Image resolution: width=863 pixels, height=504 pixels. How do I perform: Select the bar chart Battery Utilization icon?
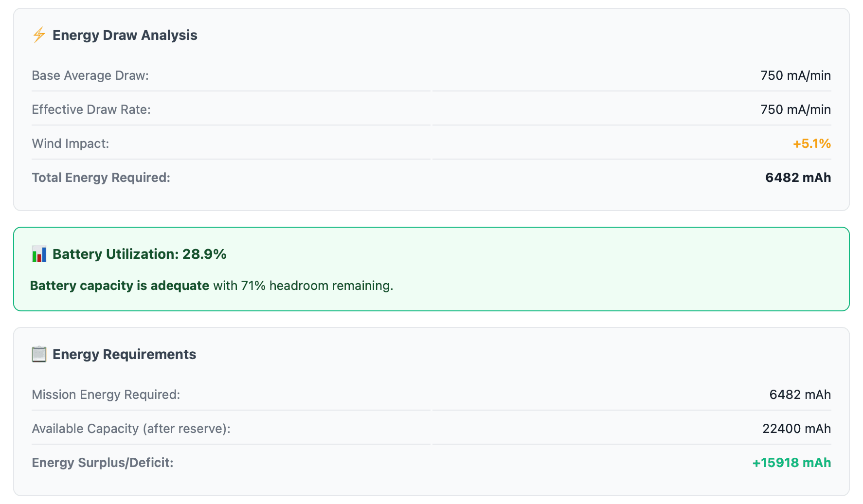[38, 254]
